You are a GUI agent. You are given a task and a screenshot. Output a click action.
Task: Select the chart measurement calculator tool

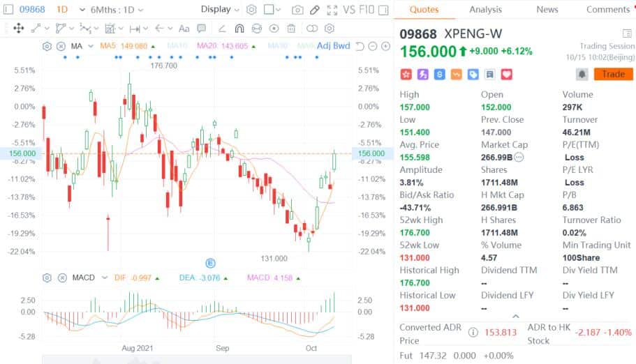click(x=110, y=29)
